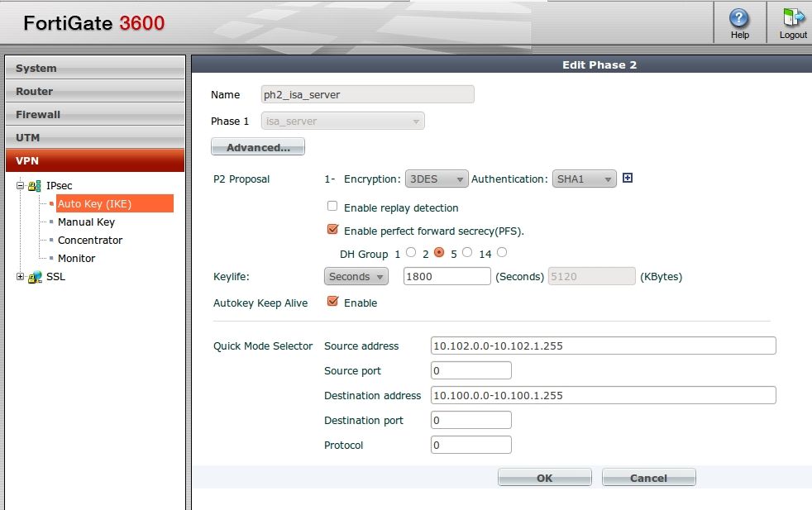Open the Keylife Seconds dropdown
Image resolution: width=812 pixels, height=510 pixels.
tap(356, 276)
